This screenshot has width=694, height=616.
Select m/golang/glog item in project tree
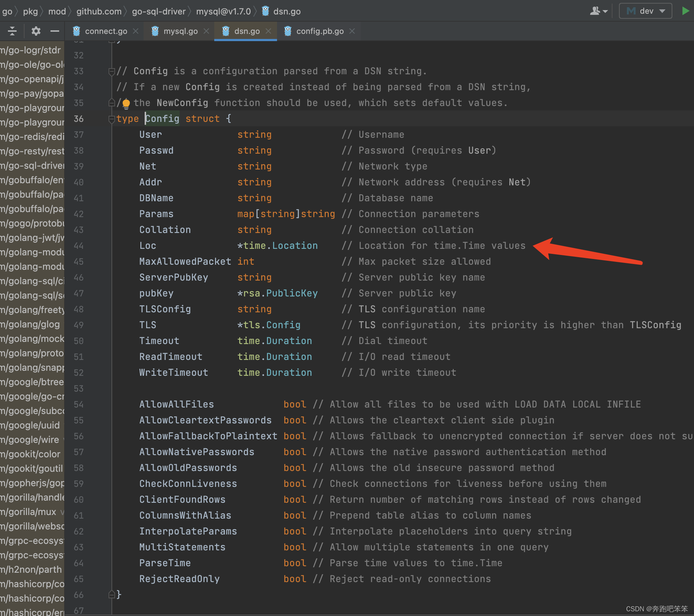32,324
